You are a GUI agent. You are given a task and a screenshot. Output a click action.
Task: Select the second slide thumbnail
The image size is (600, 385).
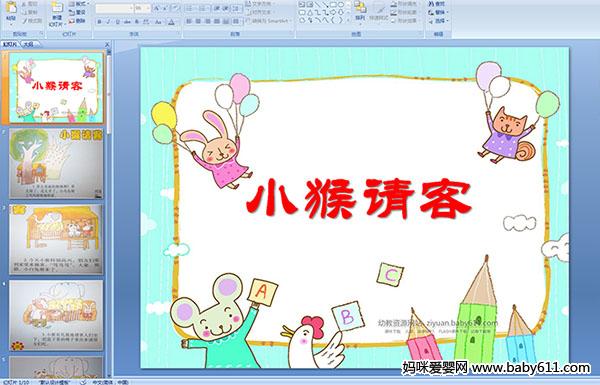pos(56,163)
